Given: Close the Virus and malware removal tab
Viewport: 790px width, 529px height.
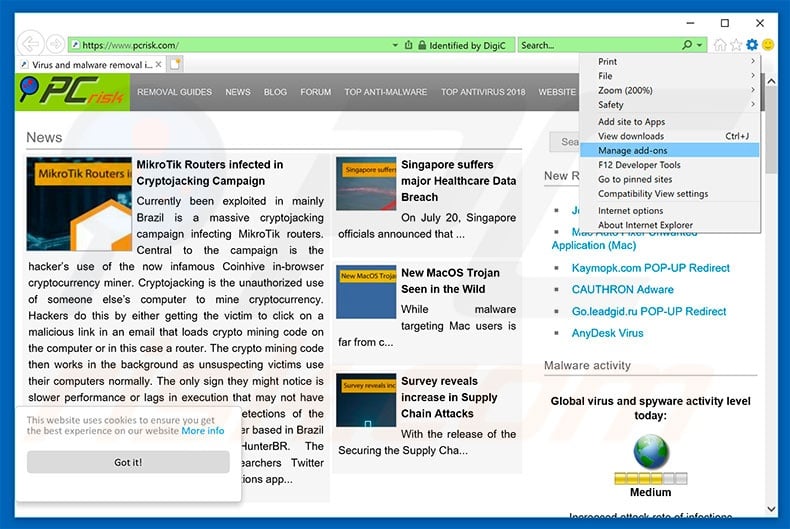Looking at the screenshot, I should click(158, 64).
